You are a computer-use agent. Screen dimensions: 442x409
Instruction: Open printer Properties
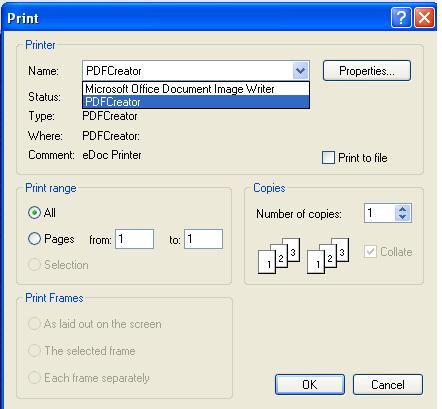pos(367,71)
